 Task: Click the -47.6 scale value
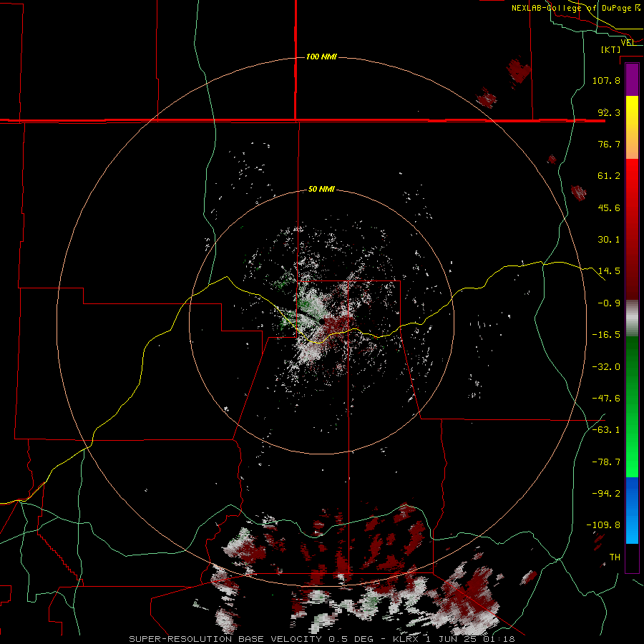click(606, 399)
